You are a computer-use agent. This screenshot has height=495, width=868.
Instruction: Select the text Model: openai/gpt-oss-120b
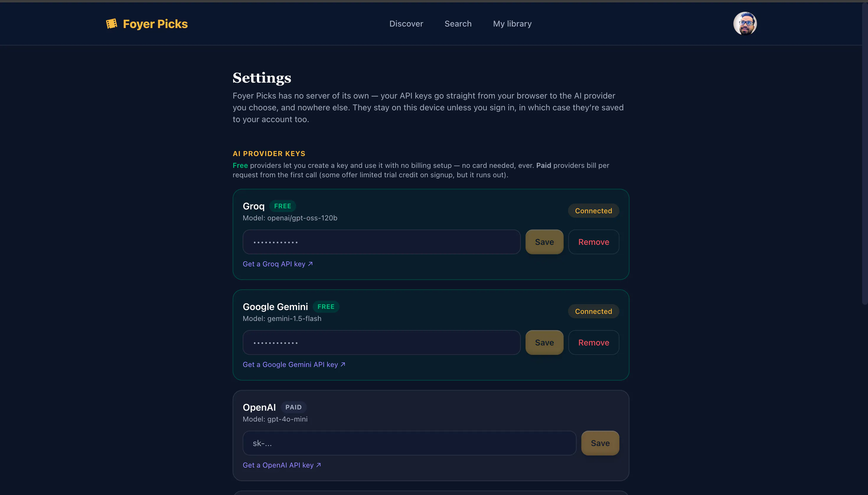point(290,218)
